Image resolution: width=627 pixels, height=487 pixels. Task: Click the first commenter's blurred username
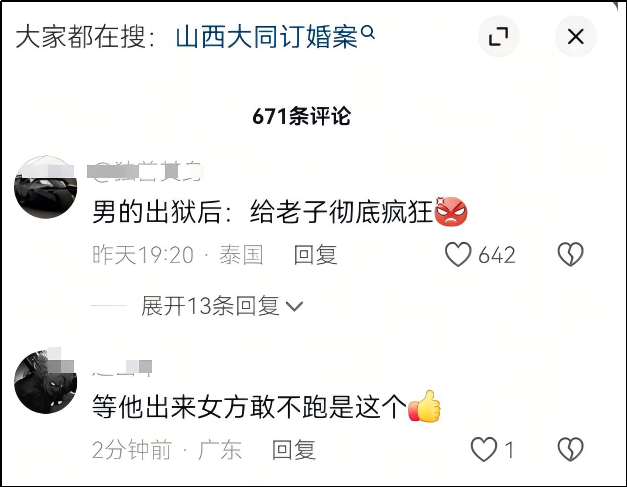click(146, 172)
